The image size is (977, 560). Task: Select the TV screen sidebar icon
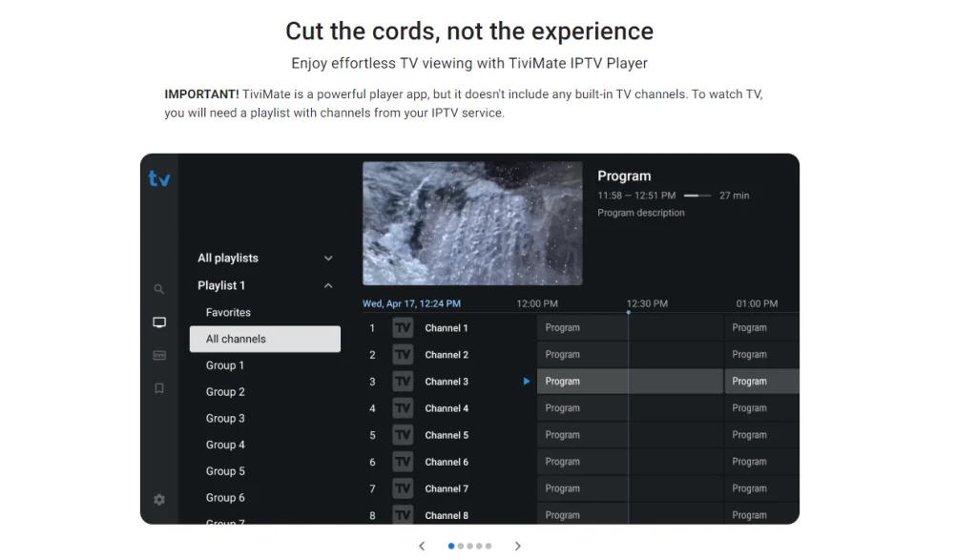[159, 322]
